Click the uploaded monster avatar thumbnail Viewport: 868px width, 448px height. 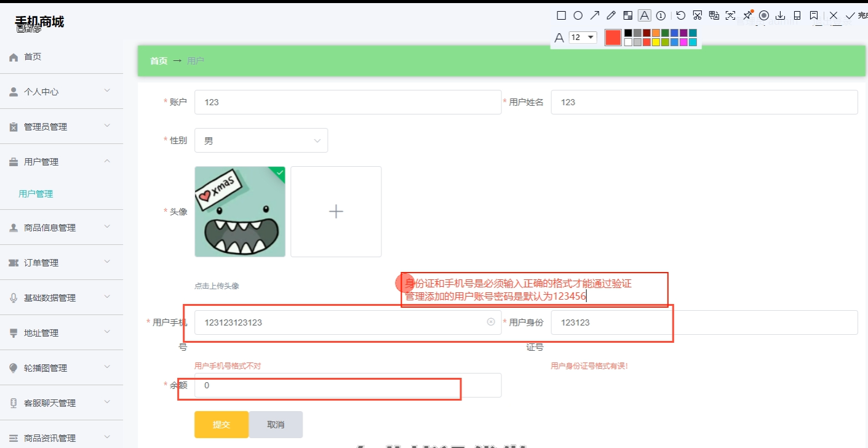click(240, 212)
